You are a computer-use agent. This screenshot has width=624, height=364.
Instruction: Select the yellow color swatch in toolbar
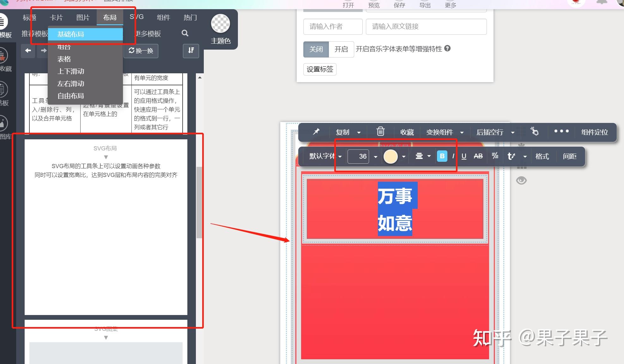coord(390,156)
